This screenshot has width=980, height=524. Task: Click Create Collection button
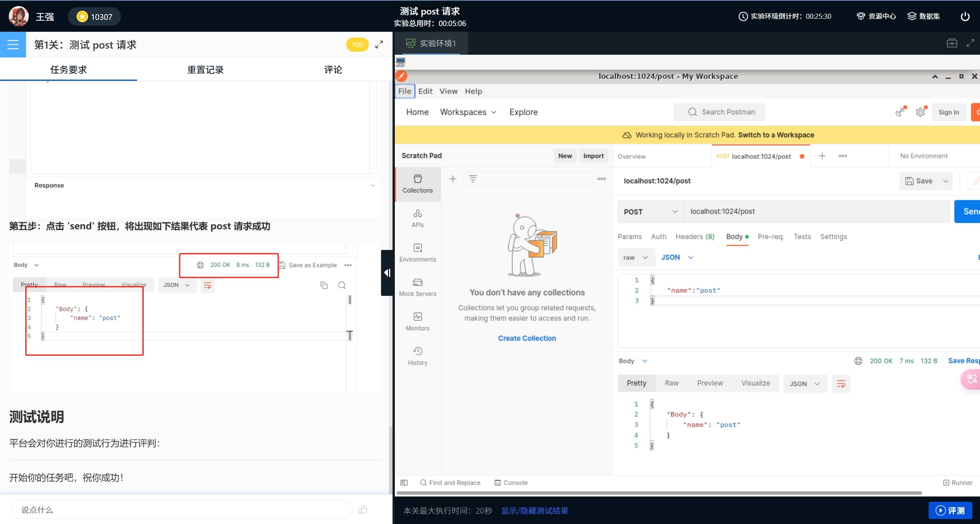[526, 338]
